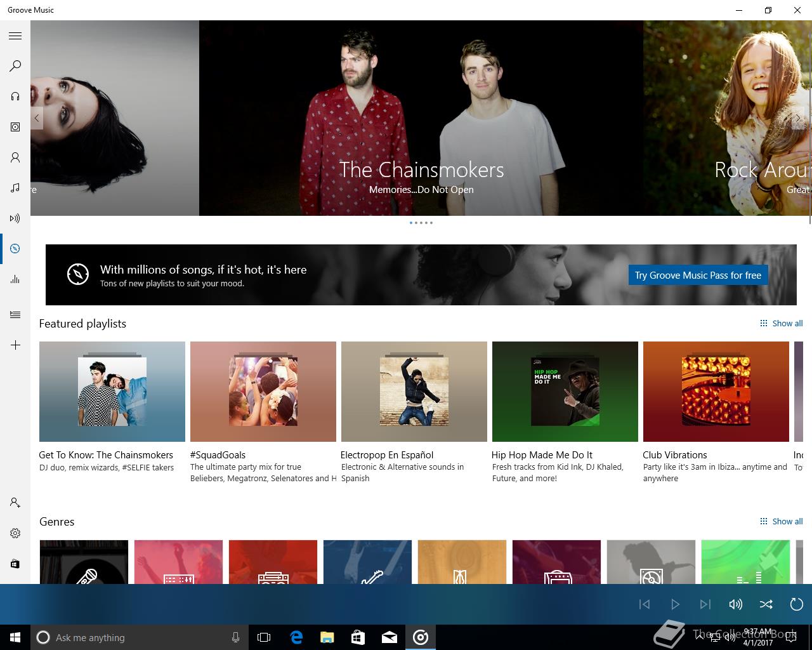Open the Store bag icon in sidebar
Viewport: 812px width, 650px height.
coord(15,564)
